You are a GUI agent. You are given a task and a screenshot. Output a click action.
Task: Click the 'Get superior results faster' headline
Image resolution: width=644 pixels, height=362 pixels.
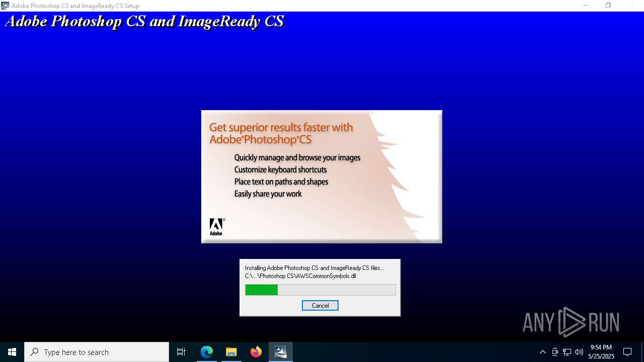click(x=281, y=133)
